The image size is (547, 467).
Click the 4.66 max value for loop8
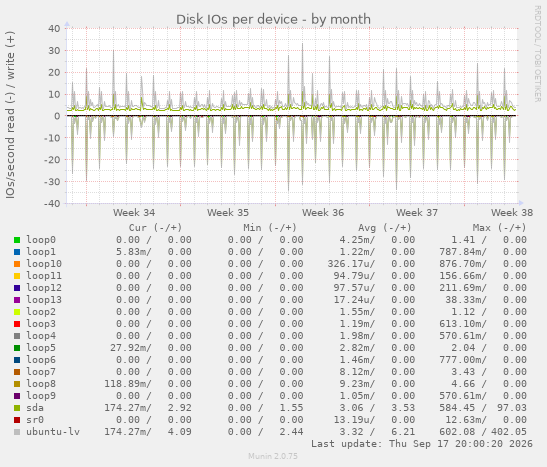tap(463, 384)
